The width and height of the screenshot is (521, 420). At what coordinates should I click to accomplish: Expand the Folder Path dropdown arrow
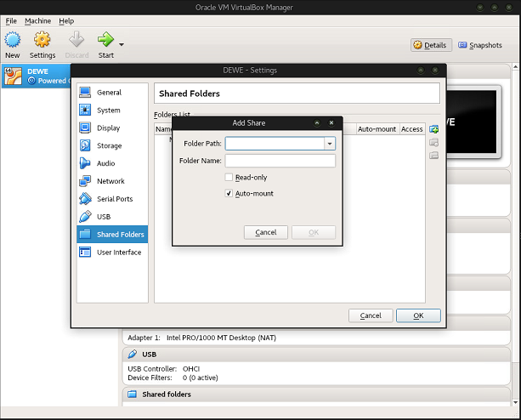[x=330, y=144]
